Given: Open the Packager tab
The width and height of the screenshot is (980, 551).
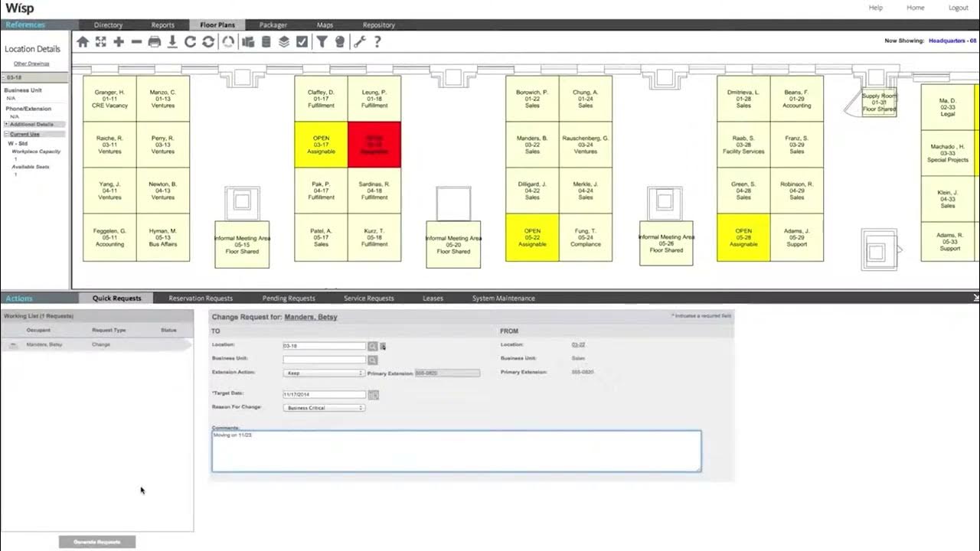Looking at the screenshot, I should [273, 24].
